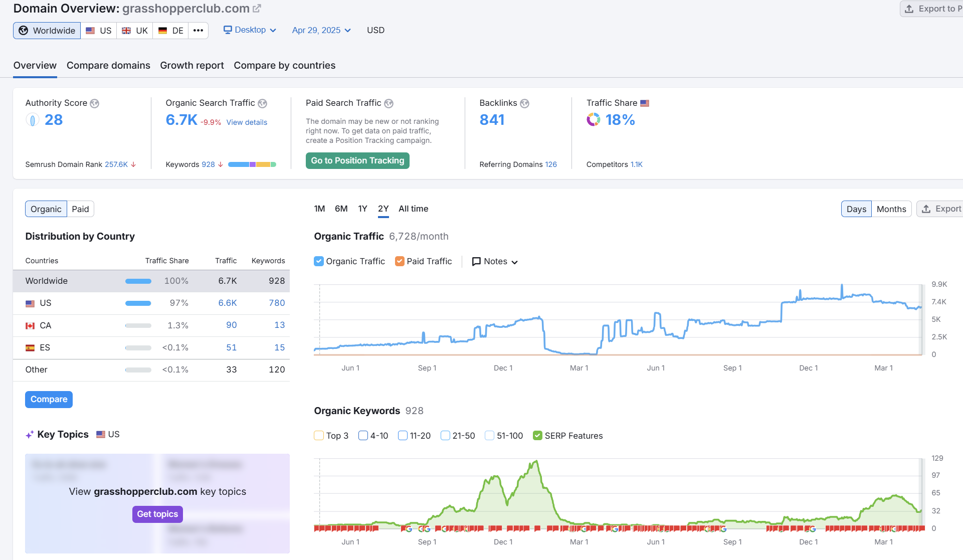
Task: Select the 1Y time range
Action: click(x=362, y=209)
